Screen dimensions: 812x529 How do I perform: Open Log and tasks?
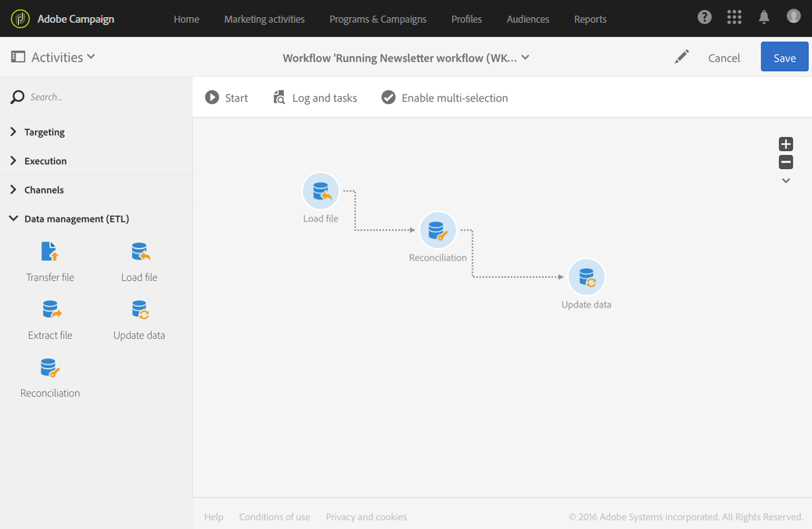pyautogui.click(x=314, y=97)
